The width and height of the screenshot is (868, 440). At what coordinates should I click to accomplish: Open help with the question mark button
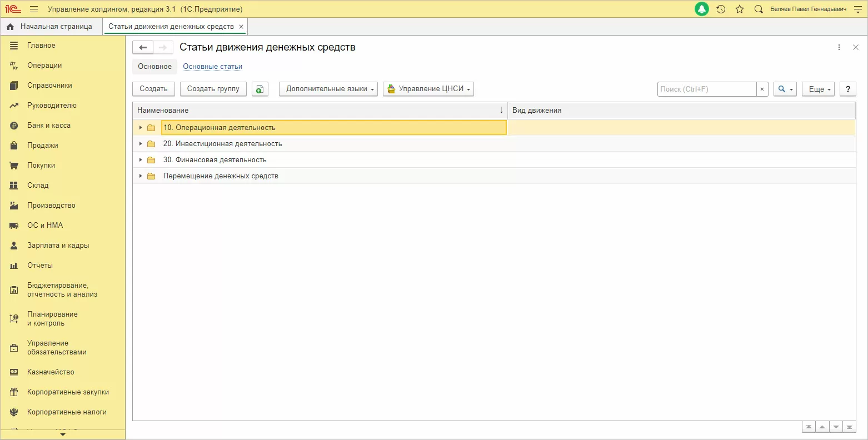[x=848, y=89]
